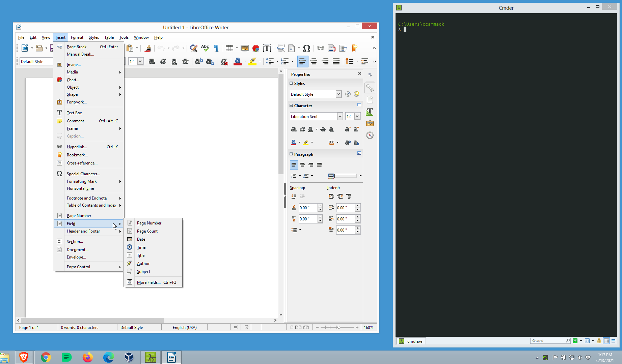Open the sidebar Gallery icon
Image resolution: width=622 pixels, height=364 pixels.
click(370, 123)
